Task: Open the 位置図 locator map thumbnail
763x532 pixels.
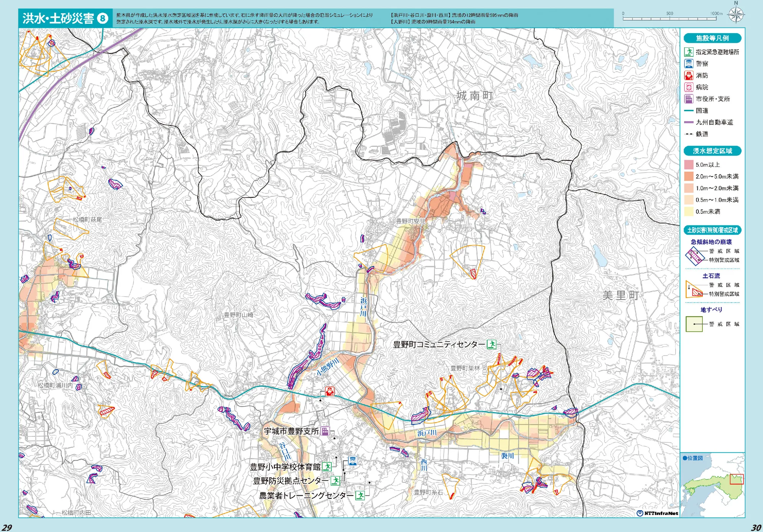Action: click(713, 485)
